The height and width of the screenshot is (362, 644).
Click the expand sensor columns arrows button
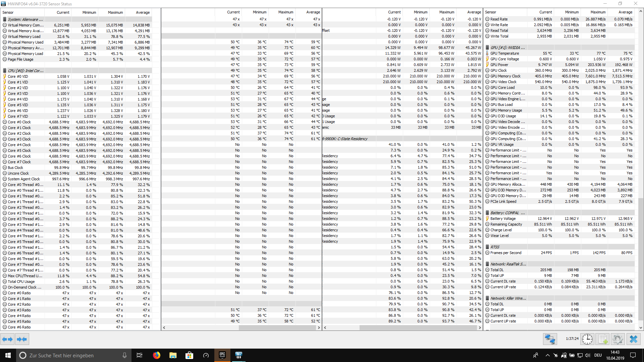point(7,339)
